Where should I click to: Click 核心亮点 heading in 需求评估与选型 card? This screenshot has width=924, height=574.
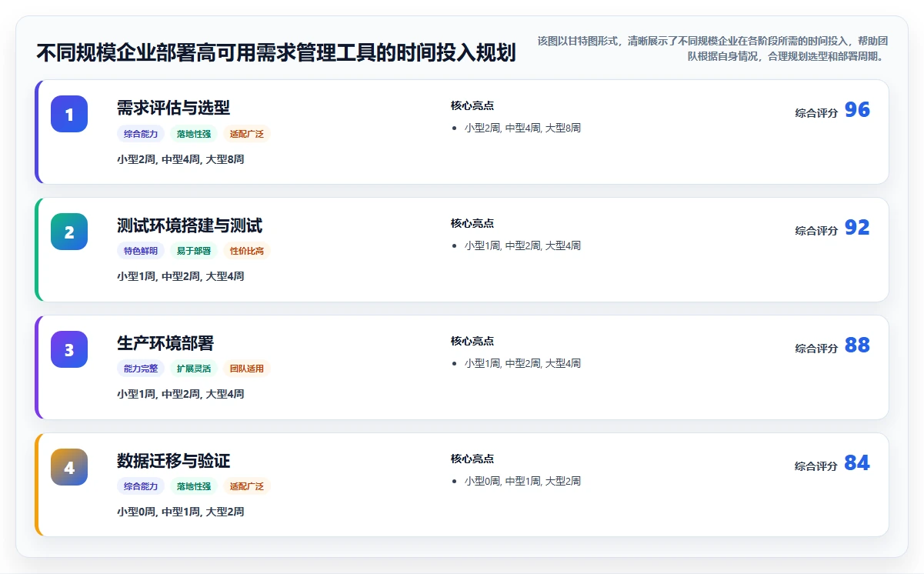coord(472,106)
